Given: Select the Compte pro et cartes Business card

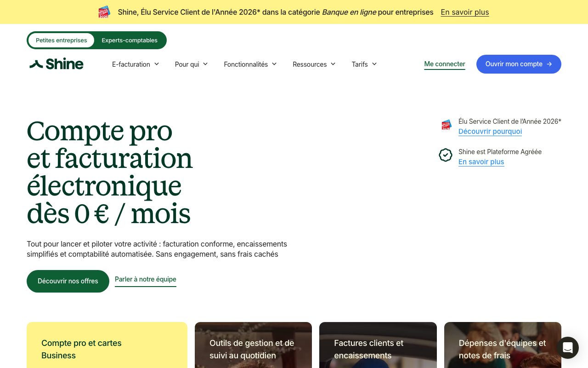Looking at the screenshot, I should [107, 345].
